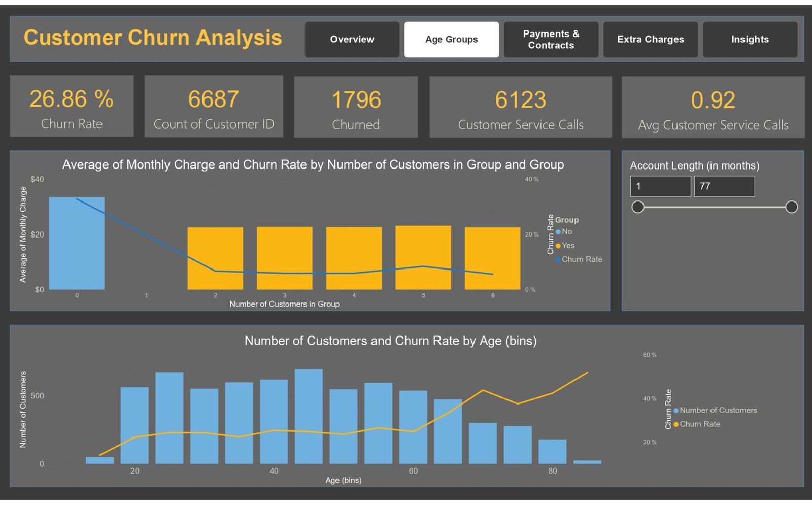Open the Overview page tab

click(352, 40)
